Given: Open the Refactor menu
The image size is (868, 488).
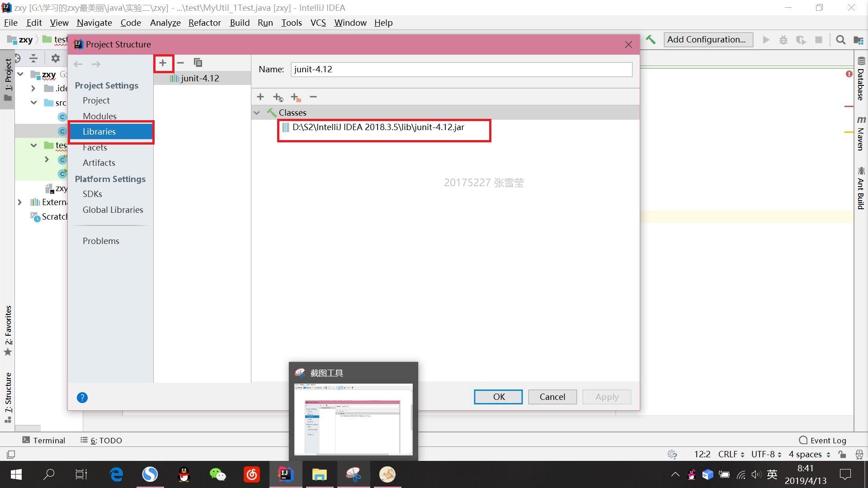Looking at the screenshot, I should point(204,23).
